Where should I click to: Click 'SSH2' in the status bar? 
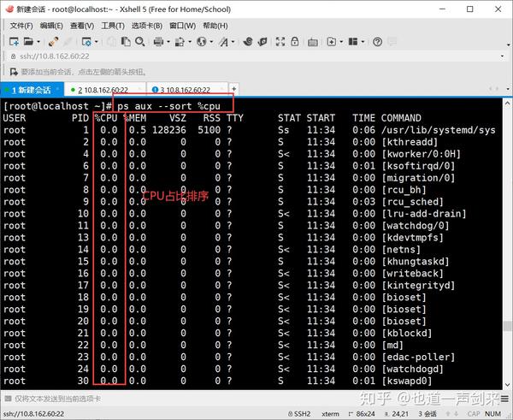click(299, 414)
